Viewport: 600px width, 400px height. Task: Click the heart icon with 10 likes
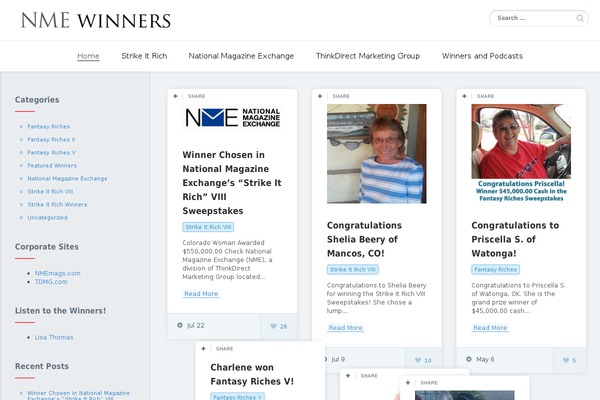(x=418, y=360)
